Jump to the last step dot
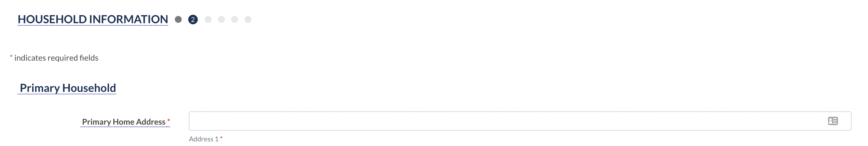The height and width of the screenshot is (146, 868). click(x=248, y=19)
